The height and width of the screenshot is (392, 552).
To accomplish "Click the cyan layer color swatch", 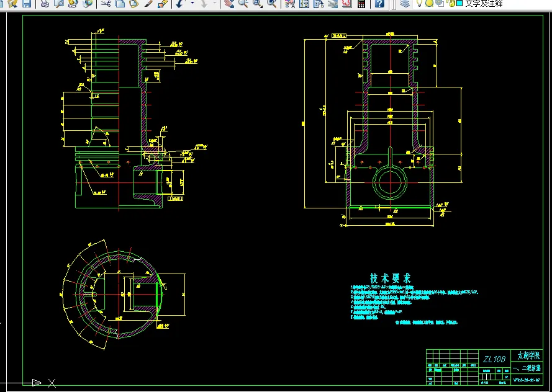I will [x=459, y=3].
